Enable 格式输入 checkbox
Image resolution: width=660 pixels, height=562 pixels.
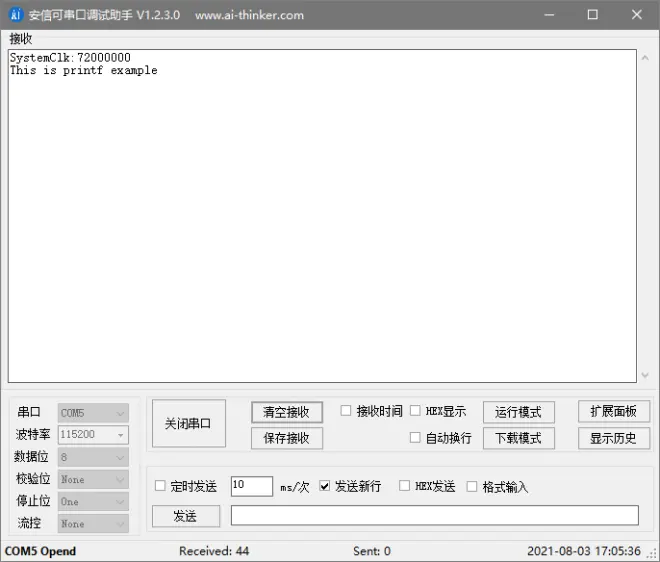(x=472, y=487)
